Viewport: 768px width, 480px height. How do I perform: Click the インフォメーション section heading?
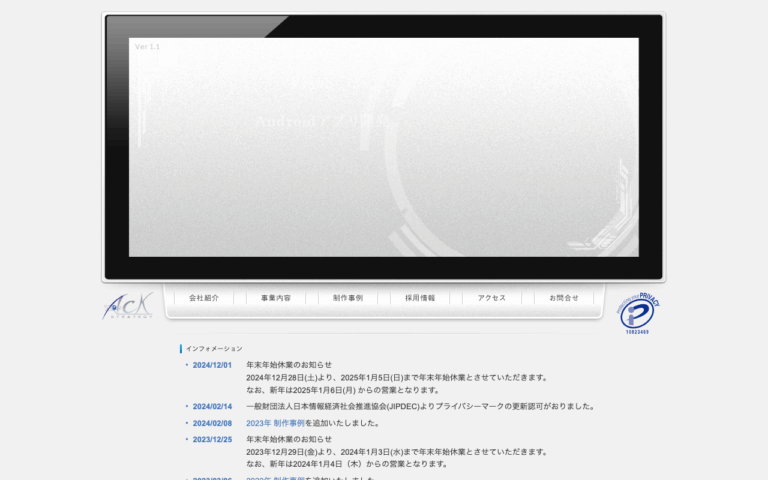point(214,349)
